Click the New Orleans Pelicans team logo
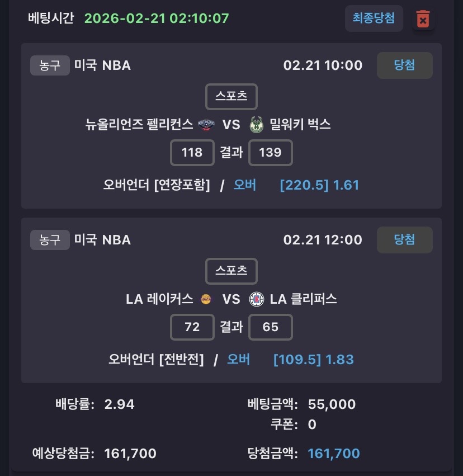Image resolution: width=463 pixels, height=476 pixels. pos(206,125)
